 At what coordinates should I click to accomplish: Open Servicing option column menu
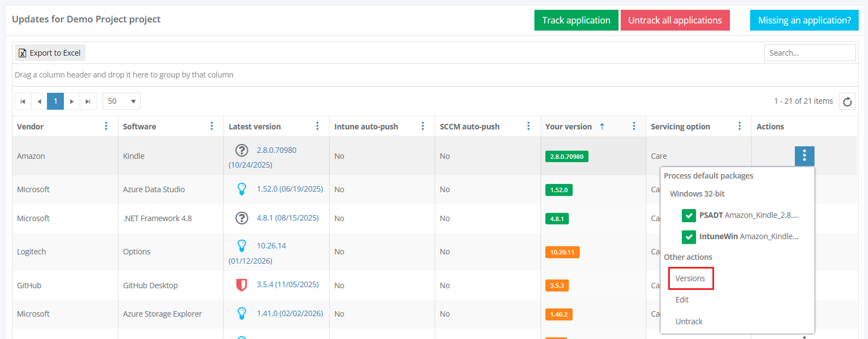tap(739, 126)
